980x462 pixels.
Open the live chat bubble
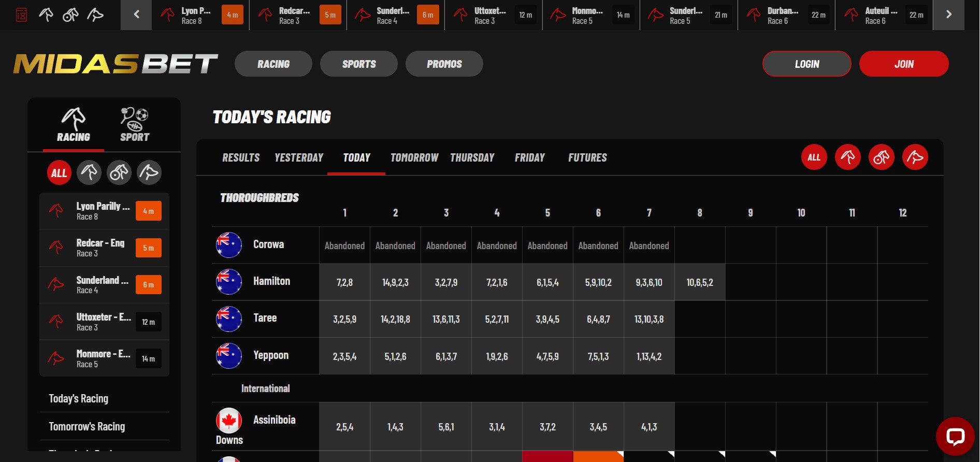click(x=955, y=436)
